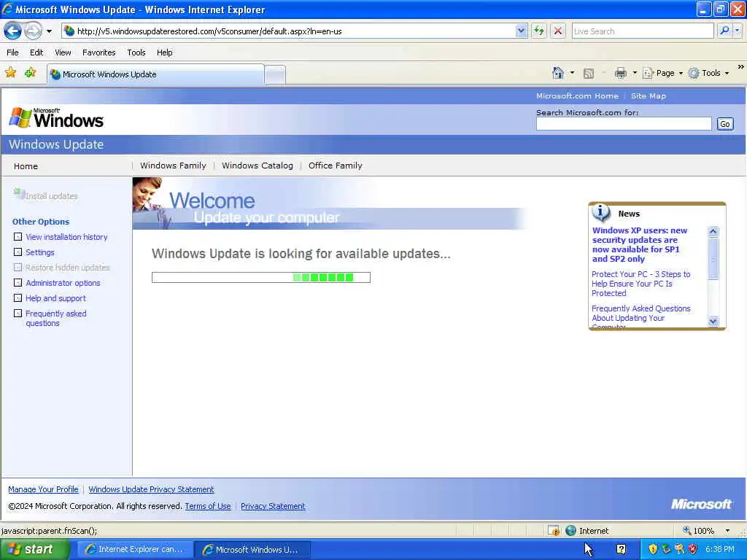Open the Help menu
This screenshot has width=747, height=560.
coord(164,52)
